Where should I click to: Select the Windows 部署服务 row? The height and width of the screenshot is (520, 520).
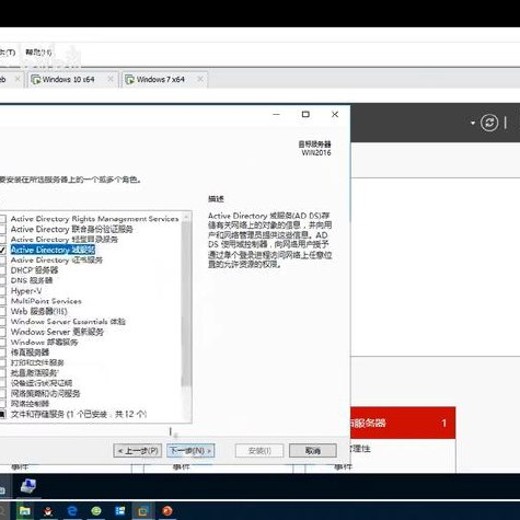(x=44, y=342)
